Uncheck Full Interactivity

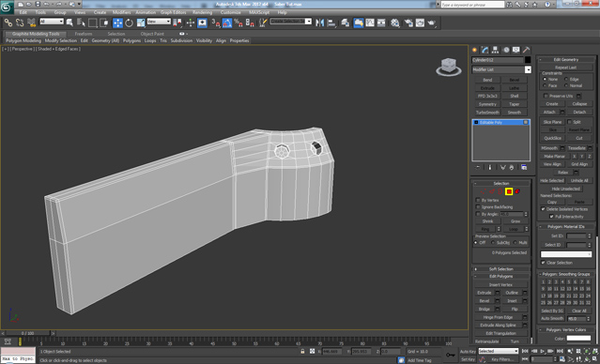pos(551,217)
